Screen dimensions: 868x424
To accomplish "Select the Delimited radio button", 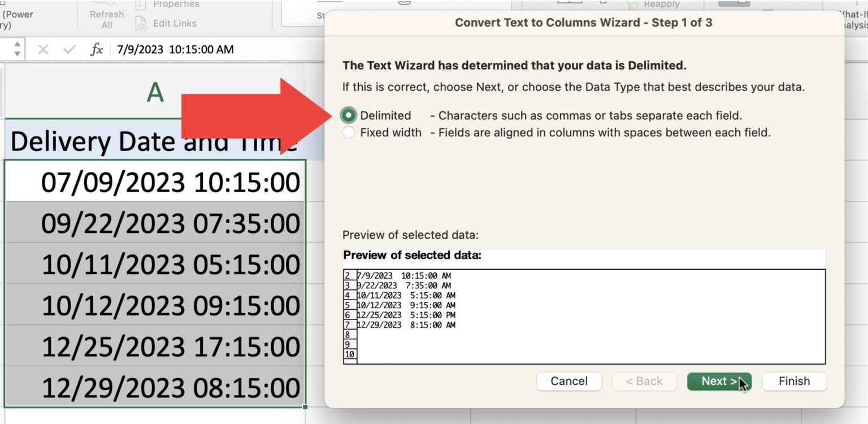I will pos(348,115).
